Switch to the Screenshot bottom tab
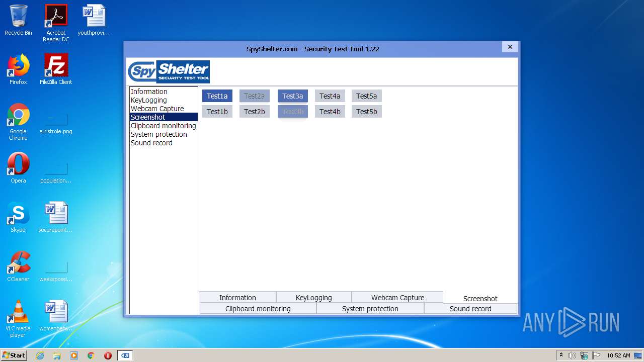The image size is (644, 362). (x=480, y=298)
